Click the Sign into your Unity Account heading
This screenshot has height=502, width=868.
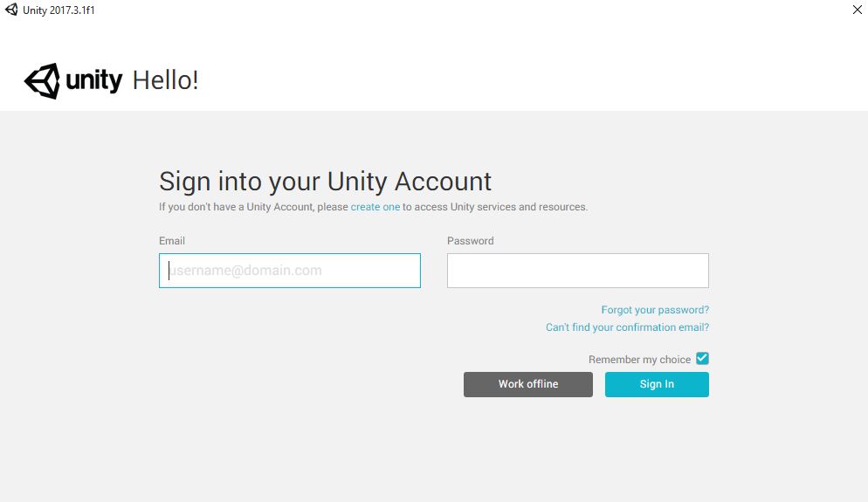tap(325, 182)
